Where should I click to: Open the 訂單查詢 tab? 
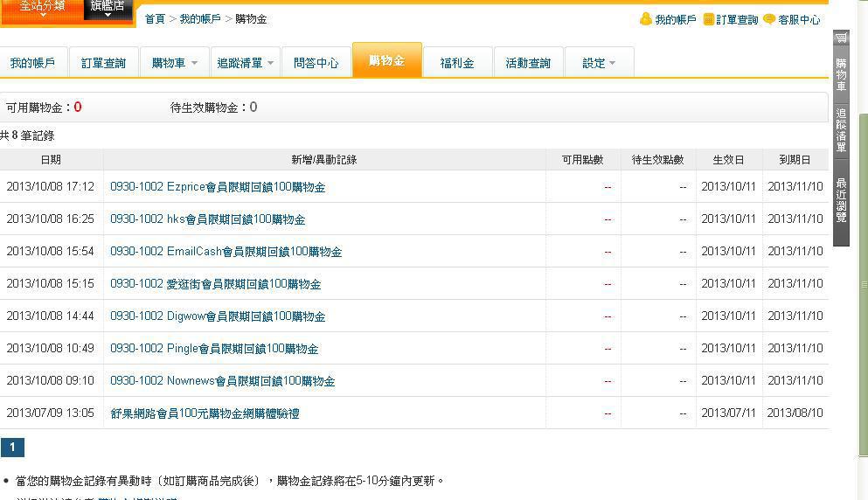click(103, 63)
